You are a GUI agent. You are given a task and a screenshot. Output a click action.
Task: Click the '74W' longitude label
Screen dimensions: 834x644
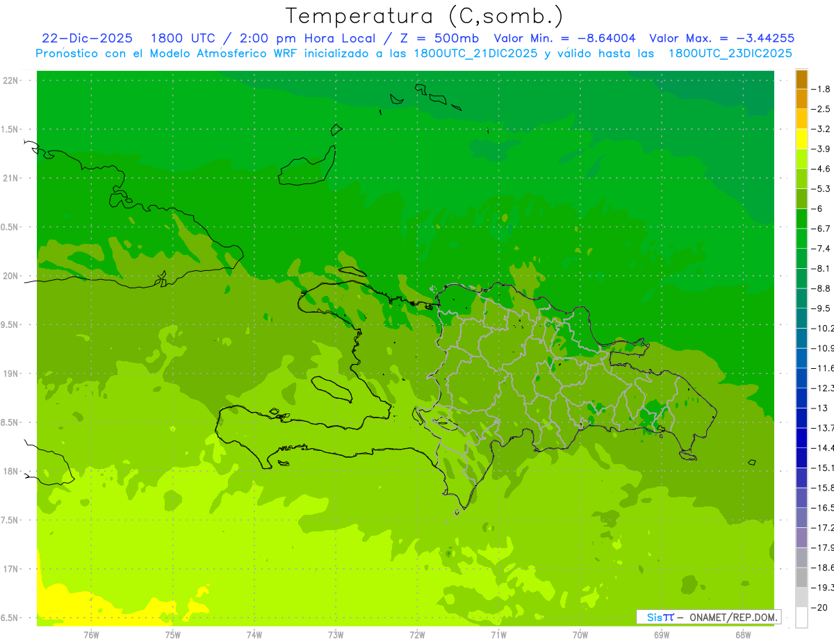[x=254, y=635]
